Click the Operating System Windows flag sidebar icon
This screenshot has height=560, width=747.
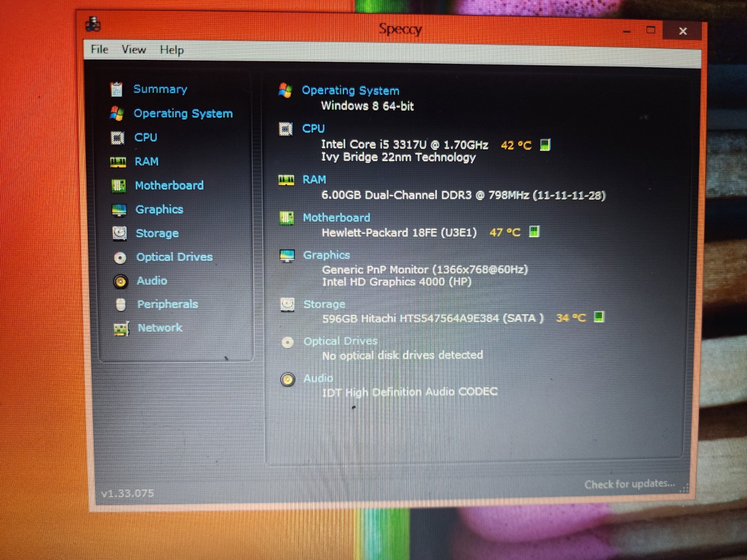[x=117, y=113]
